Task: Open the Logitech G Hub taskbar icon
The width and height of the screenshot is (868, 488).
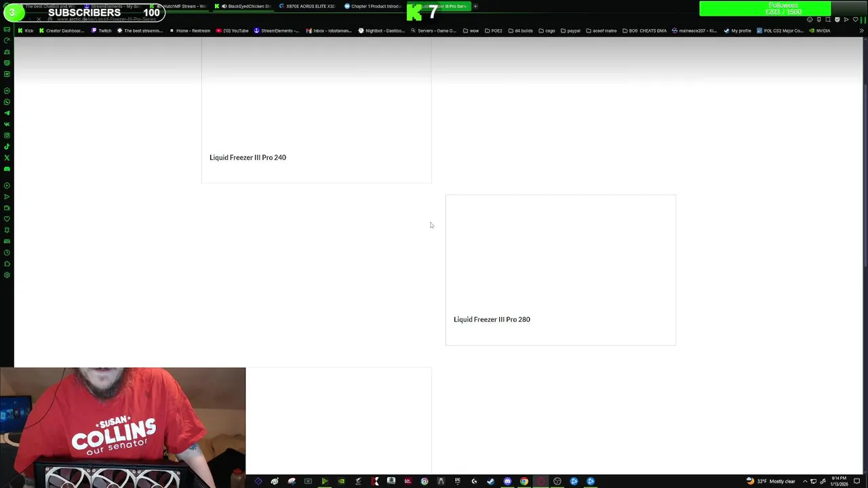Action: pos(474,481)
